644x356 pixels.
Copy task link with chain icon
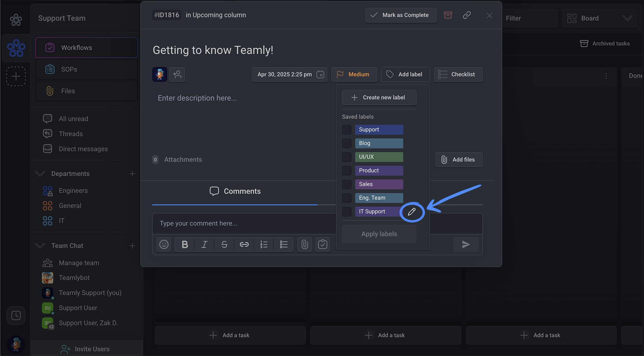click(467, 15)
